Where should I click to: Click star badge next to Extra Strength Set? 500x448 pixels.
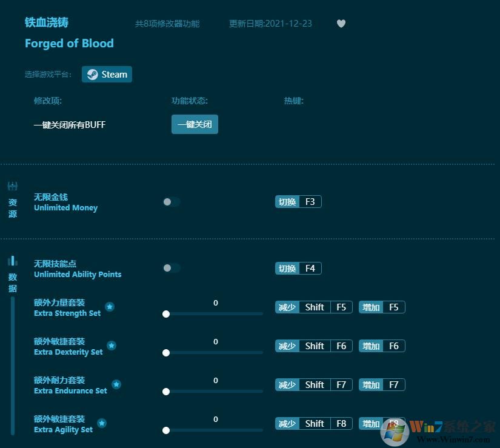(x=110, y=307)
